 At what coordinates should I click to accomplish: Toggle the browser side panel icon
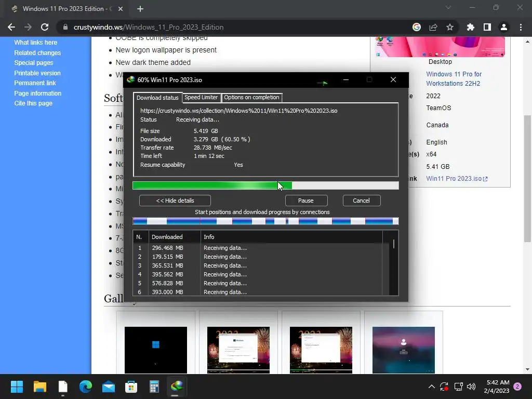point(487,27)
